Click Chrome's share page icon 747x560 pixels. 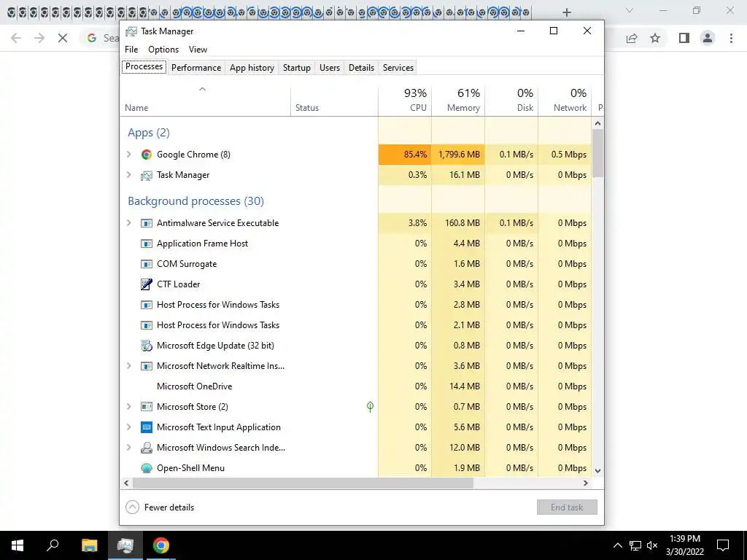click(632, 38)
